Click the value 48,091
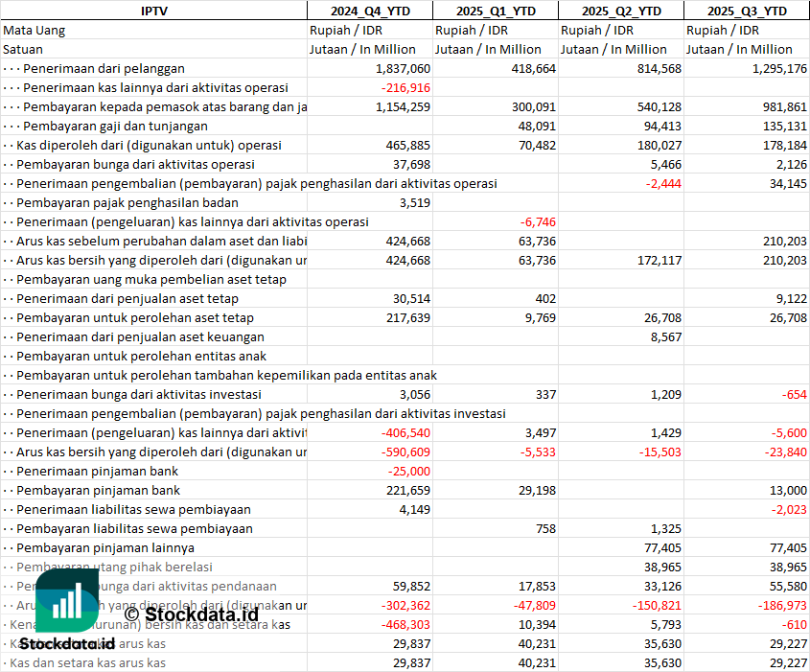810x672 pixels. pos(537,126)
